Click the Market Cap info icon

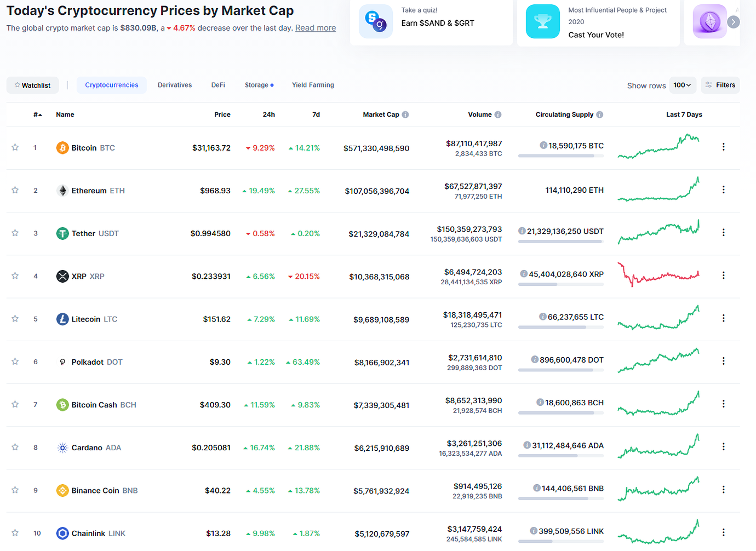pyautogui.click(x=405, y=114)
